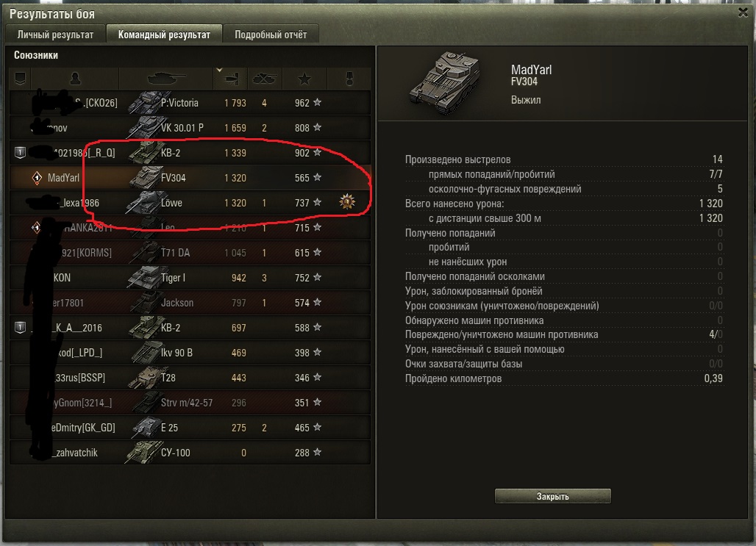Sort by tank vehicle column icon
This screenshot has width=756, height=546.
[x=166, y=78]
